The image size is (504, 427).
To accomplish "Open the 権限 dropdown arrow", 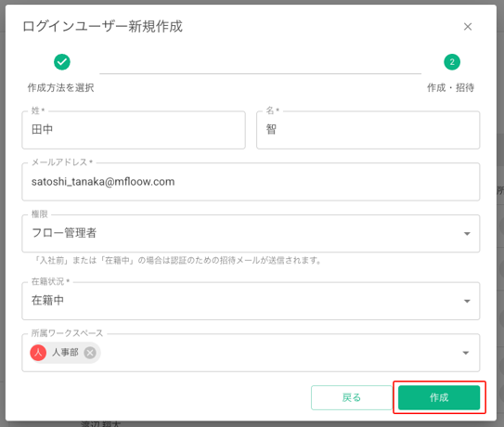I will 467,233.
